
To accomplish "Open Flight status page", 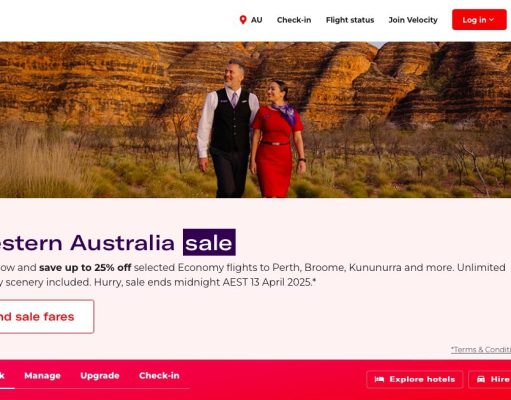I will click(x=350, y=20).
